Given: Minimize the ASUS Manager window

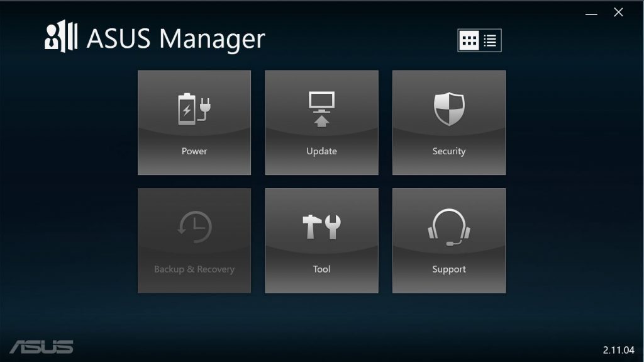Looking at the screenshot, I should pyautogui.click(x=591, y=13).
